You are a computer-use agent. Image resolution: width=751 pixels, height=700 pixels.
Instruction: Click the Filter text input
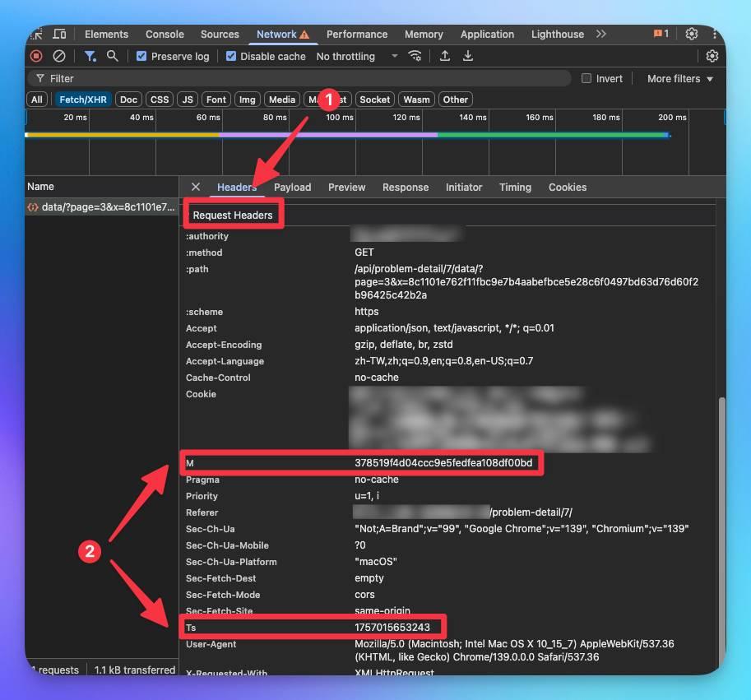pyautogui.click(x=299, y=78)
